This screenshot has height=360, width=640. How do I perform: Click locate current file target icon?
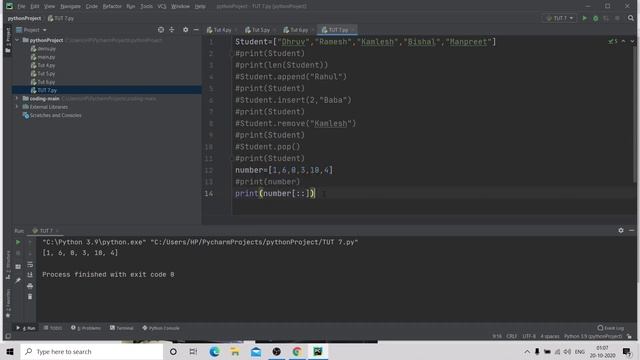161,30
